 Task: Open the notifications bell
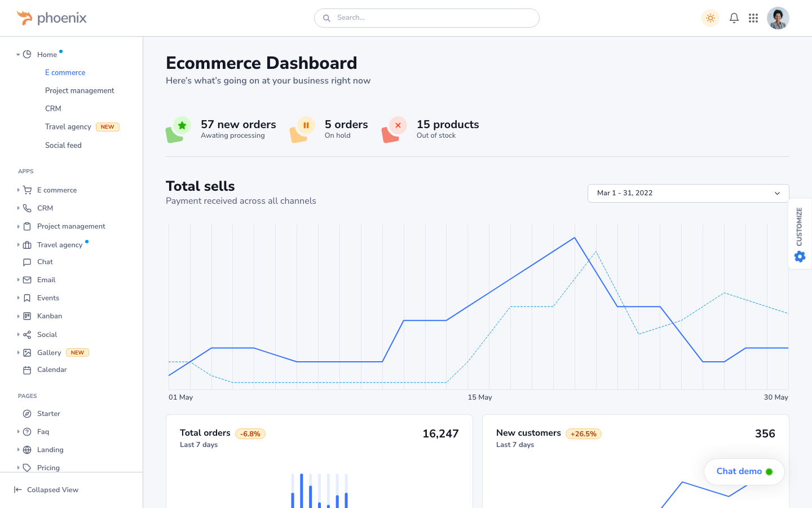(734, 18)
